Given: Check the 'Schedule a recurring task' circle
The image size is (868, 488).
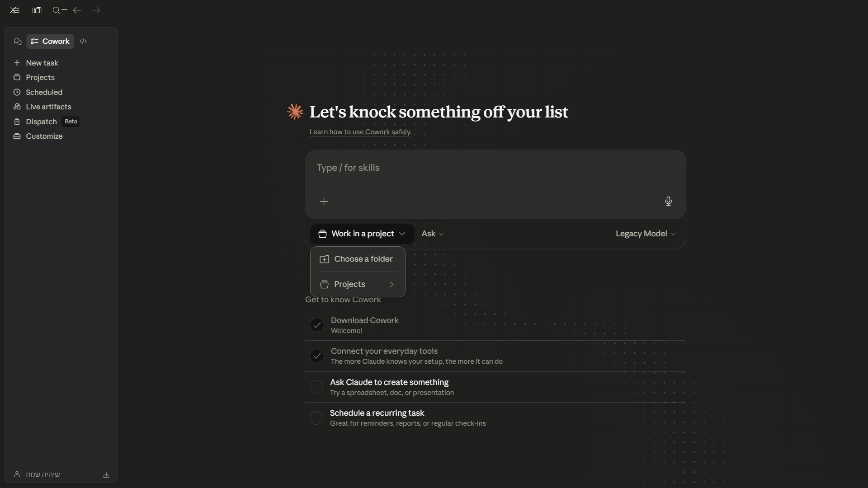Looking at the screenshot, I should tap(316, 418).
